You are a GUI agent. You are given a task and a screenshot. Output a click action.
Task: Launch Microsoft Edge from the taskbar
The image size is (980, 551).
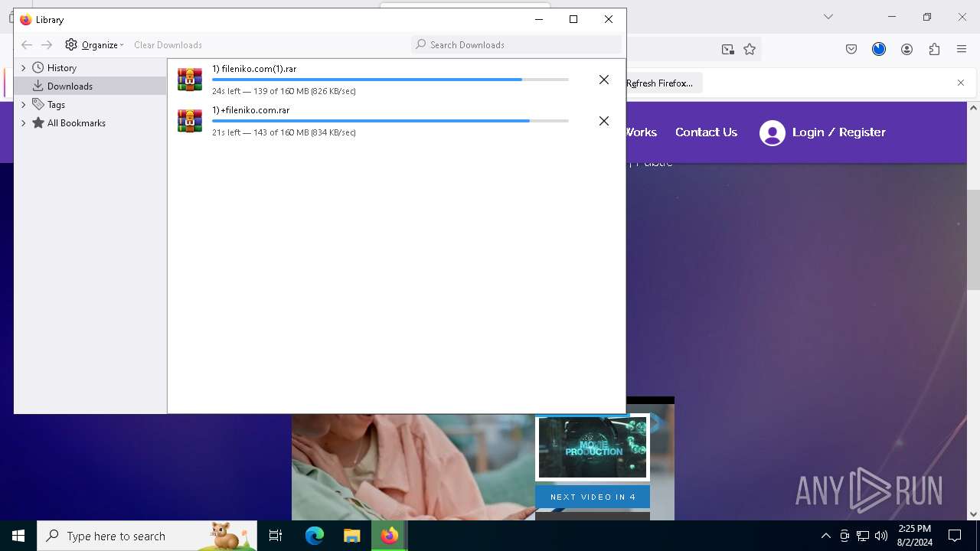[x=315, y=536]
